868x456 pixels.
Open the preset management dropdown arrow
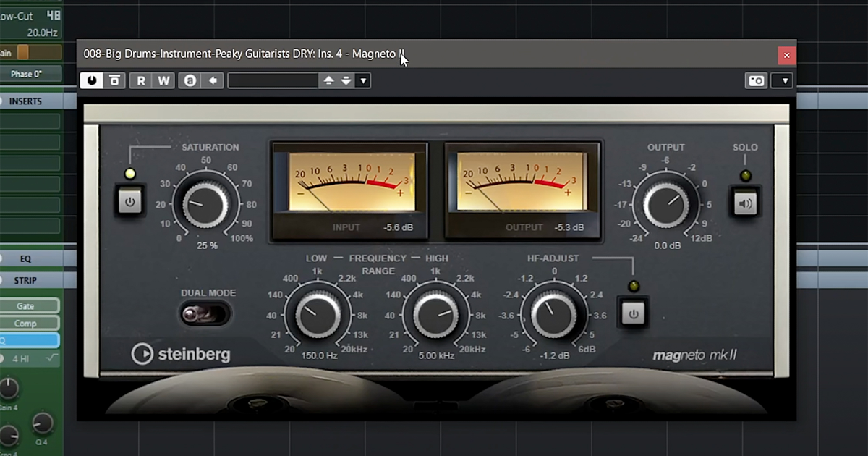click(363, 80)
